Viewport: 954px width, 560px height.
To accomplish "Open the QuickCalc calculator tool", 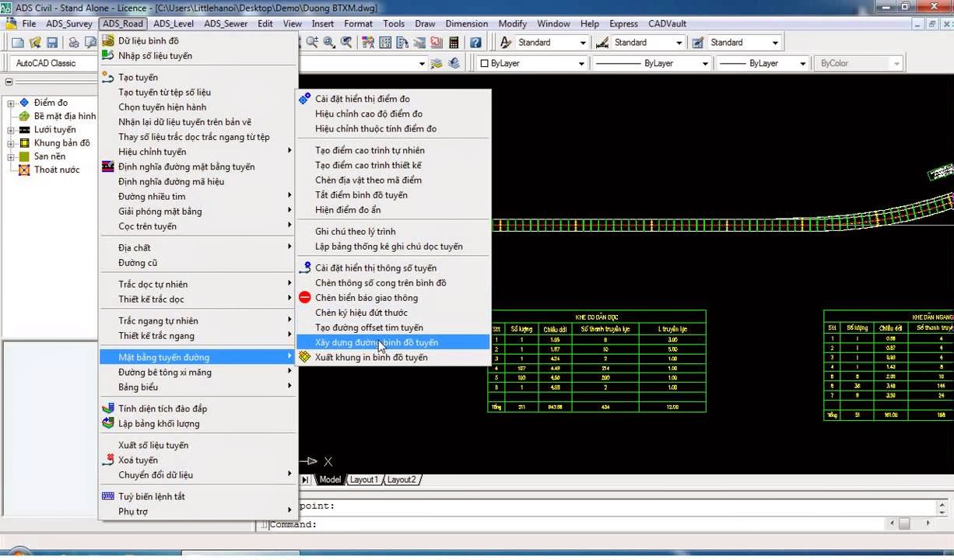I will point(454,43).
